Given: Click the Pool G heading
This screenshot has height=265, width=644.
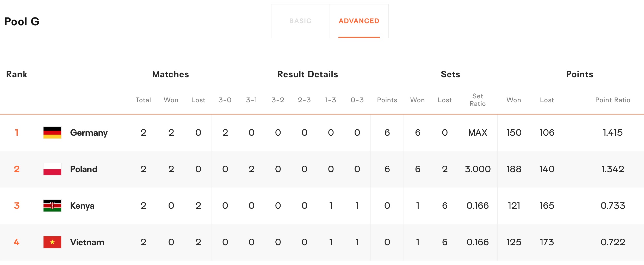Looking at the screenshot, I should pos(22,22).
